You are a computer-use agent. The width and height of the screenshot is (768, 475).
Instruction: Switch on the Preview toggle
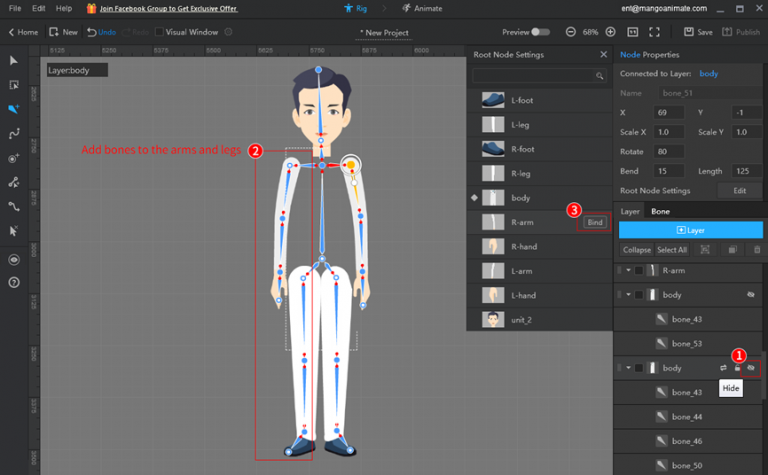541,32
